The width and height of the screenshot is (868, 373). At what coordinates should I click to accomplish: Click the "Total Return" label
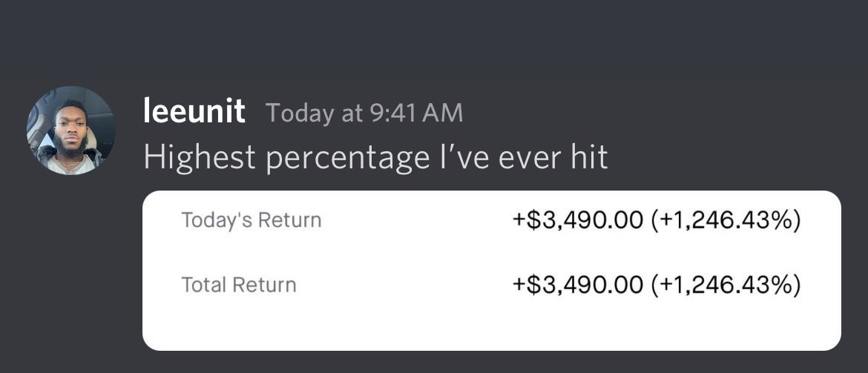point(239,285)
